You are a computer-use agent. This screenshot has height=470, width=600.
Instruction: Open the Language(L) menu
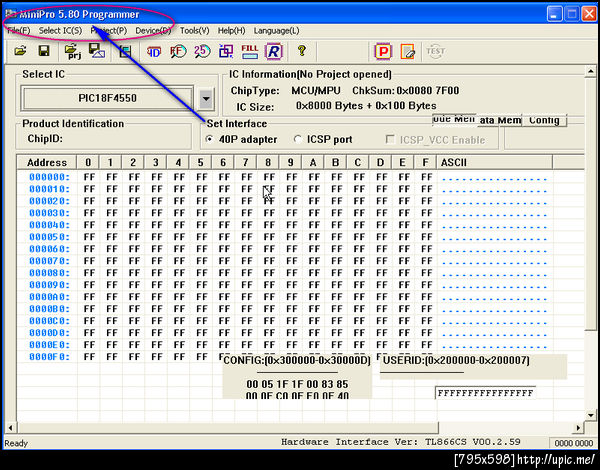276,31
